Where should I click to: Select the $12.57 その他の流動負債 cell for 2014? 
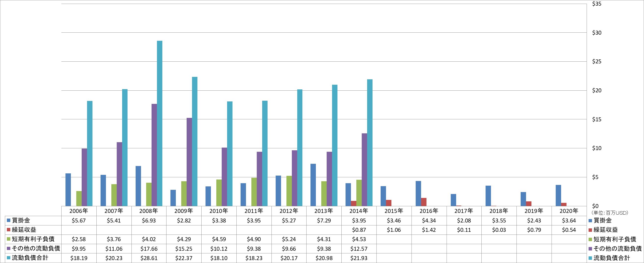(359, 249)
